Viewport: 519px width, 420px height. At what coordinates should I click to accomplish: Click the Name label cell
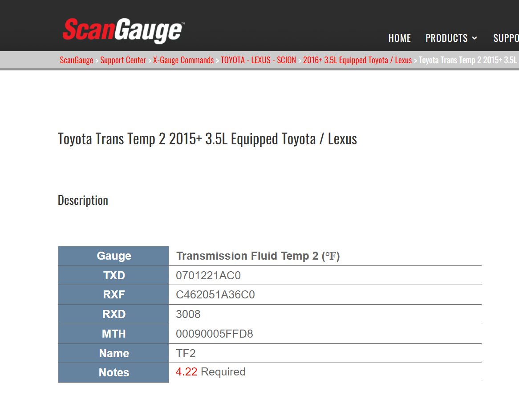click(x=114, y=353)
